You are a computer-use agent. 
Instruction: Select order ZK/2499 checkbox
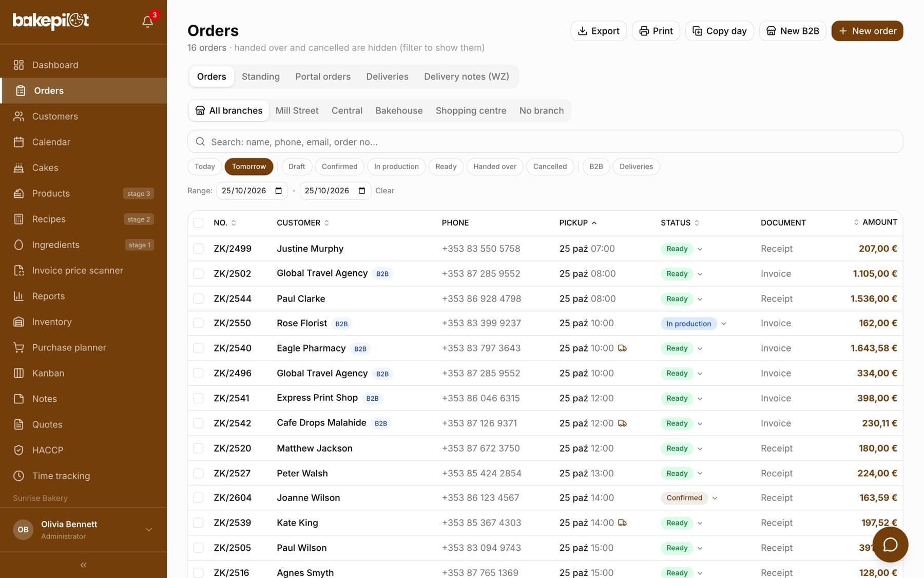[x=198, y=249]
